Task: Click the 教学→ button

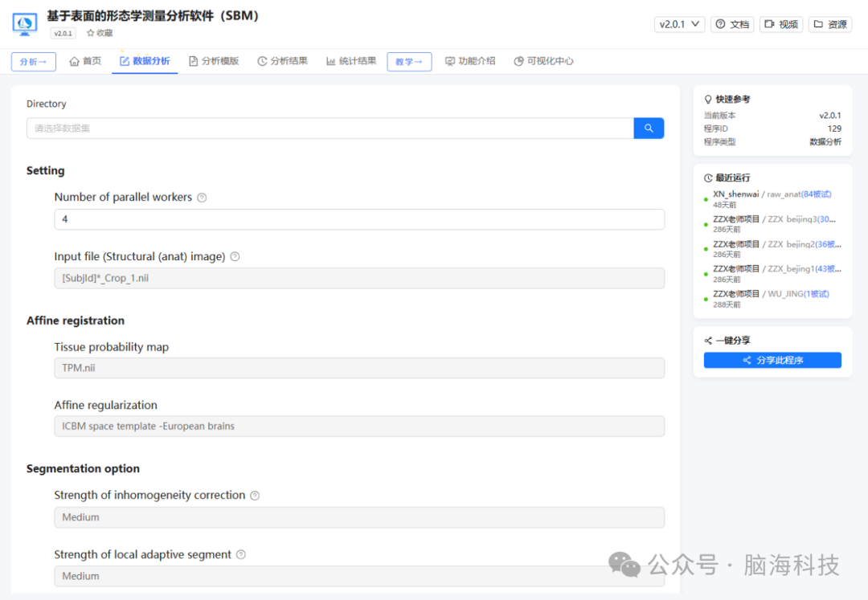Action: click(409, 61)
